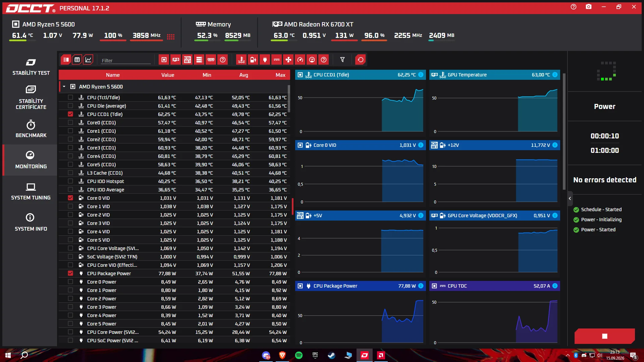Click the sensor table vertical scrollbar
The image size is (644, 362).
[289, 99]
